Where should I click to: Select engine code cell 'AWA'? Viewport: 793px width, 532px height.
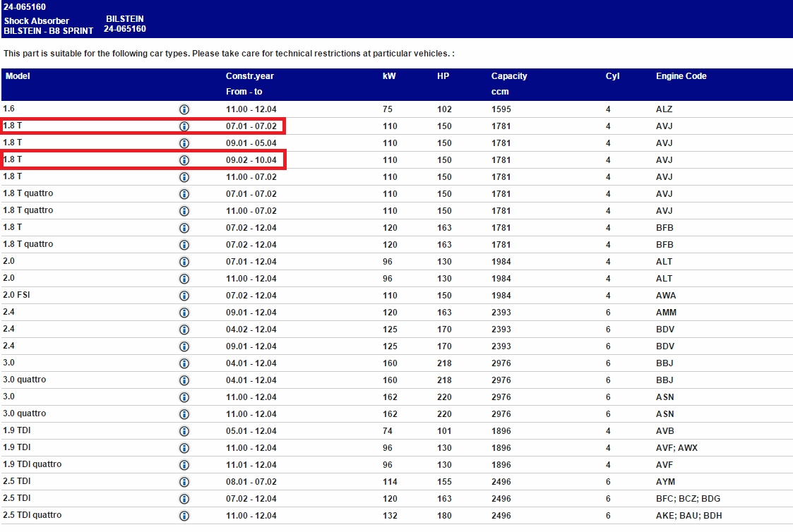tap(666, 296)
